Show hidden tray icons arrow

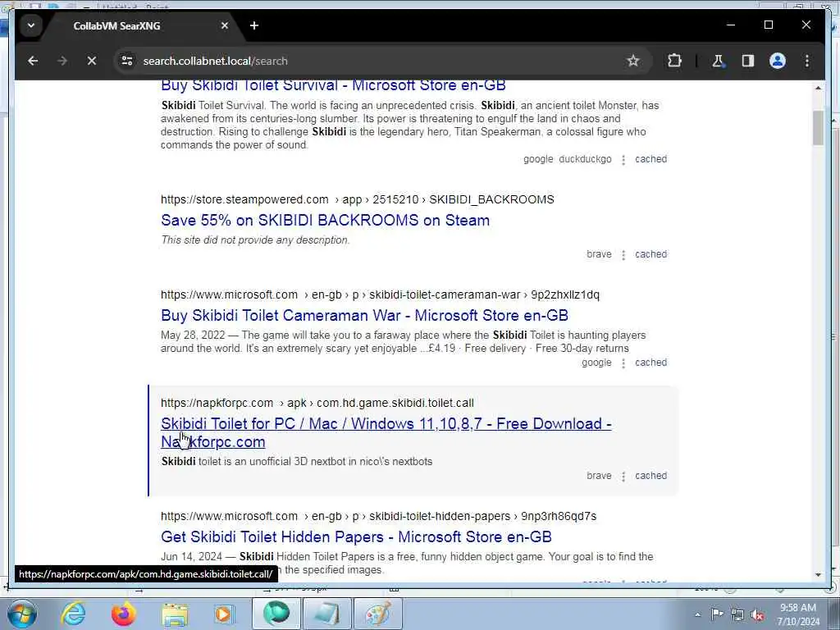coord(697,615)
